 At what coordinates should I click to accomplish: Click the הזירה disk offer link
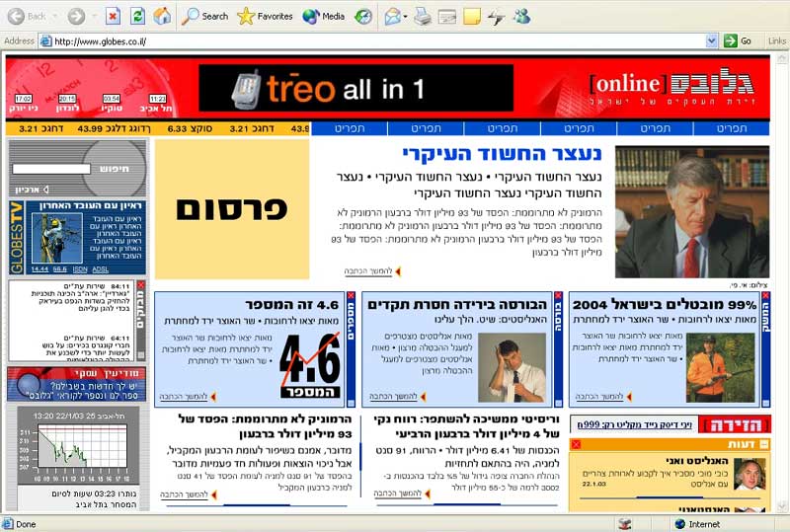point(634,425)
